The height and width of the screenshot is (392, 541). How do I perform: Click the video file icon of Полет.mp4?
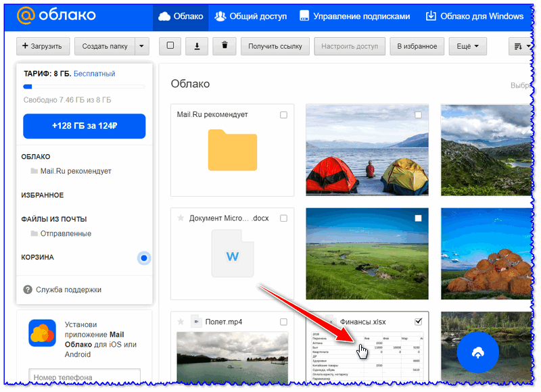pos(196,321)
